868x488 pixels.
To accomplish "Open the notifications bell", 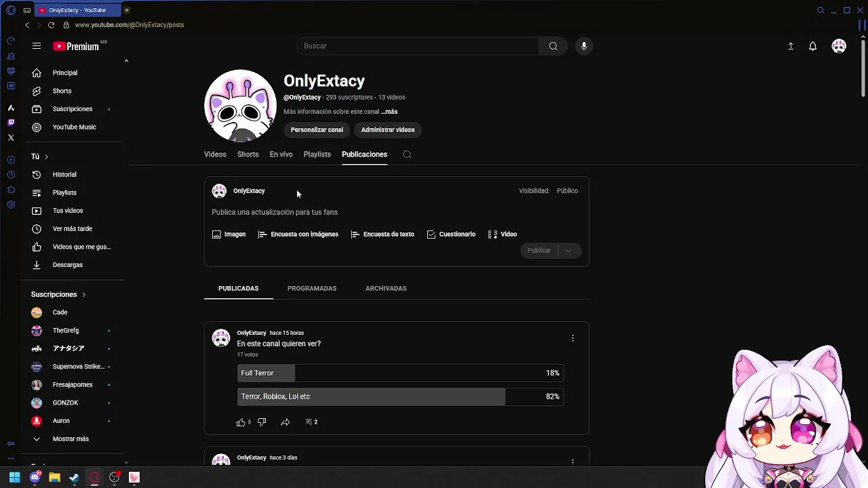I will point(812,46).
